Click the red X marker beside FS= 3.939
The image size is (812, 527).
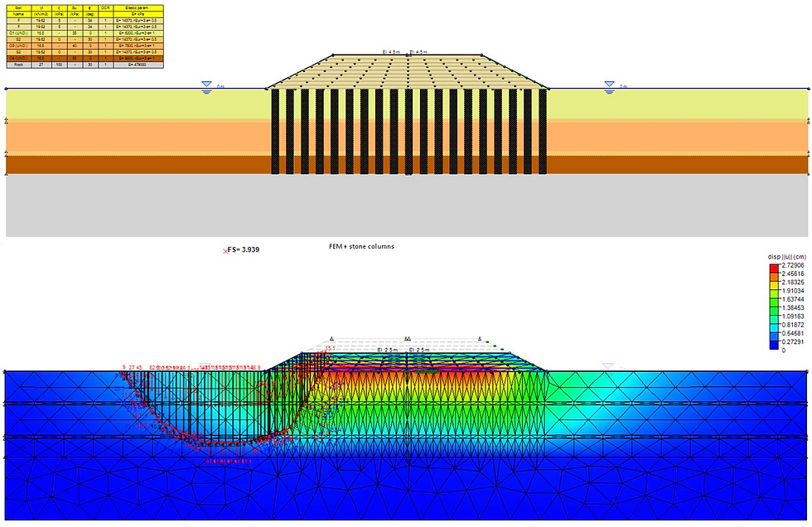click(x=225, y=251)
